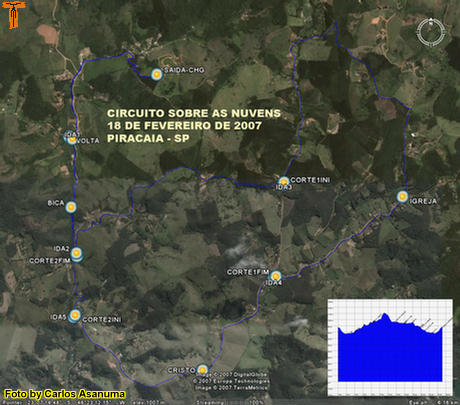Click the CORTE1INI waypoint marker

(x=284, y=182)
